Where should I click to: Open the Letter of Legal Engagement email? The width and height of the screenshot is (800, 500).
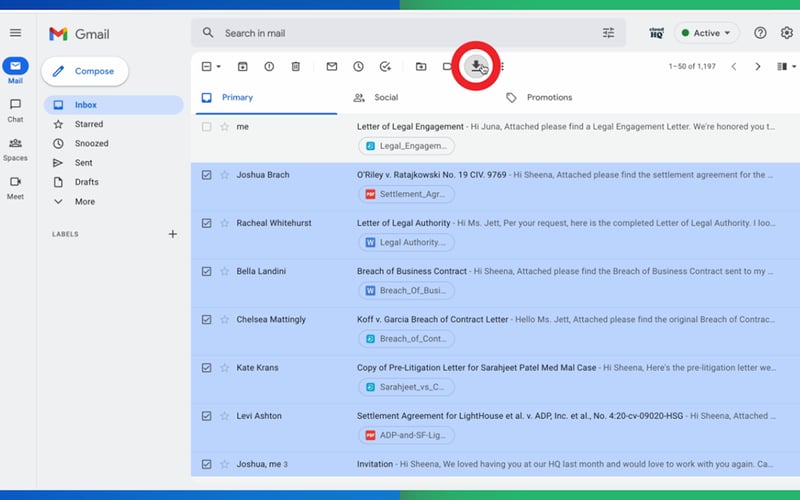[x=495, y=138]
